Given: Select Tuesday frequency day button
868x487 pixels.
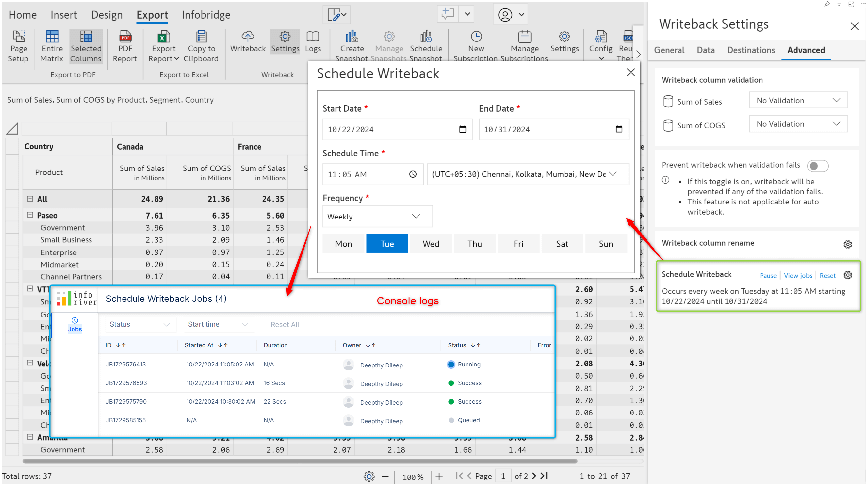Looking at the screenshot, I should [387, 244].
